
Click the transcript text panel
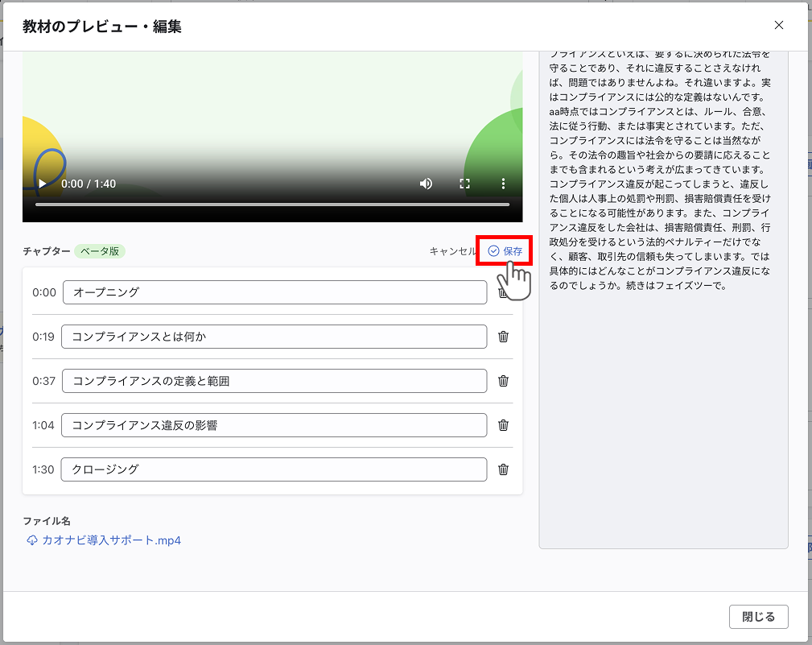tap(662, 403)
